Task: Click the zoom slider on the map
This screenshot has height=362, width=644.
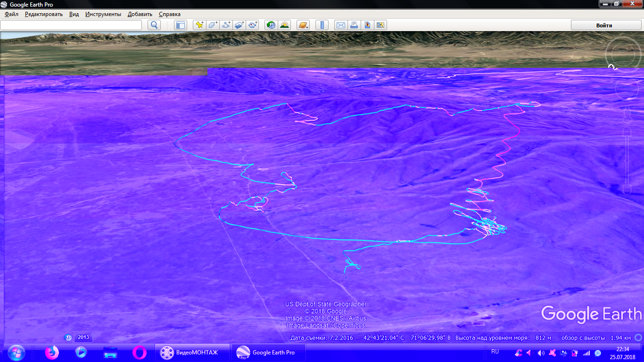Action: point(627,161)
